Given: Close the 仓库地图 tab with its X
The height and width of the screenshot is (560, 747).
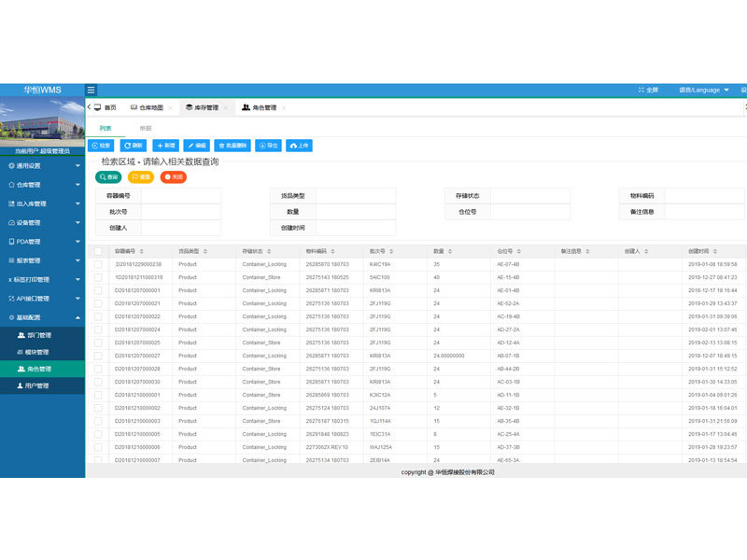Looking at the screenshot, I should 170,108.
